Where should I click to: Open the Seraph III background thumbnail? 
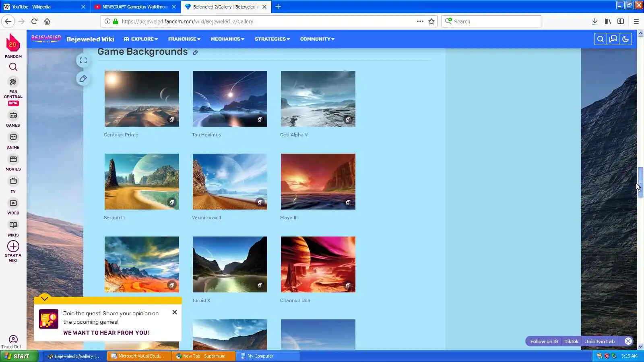coord(142,181)
